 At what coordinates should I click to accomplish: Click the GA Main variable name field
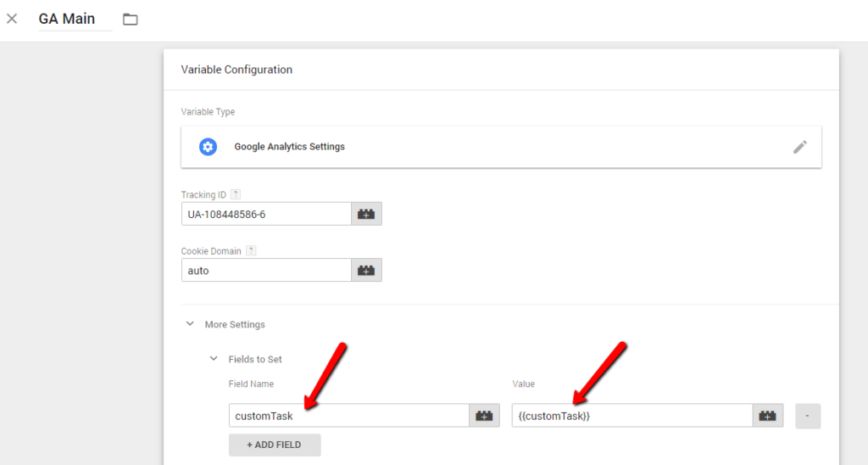(75, 19)
